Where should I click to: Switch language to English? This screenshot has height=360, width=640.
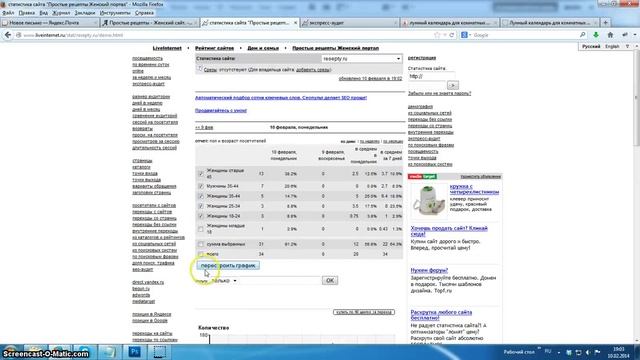pos(612,47)
